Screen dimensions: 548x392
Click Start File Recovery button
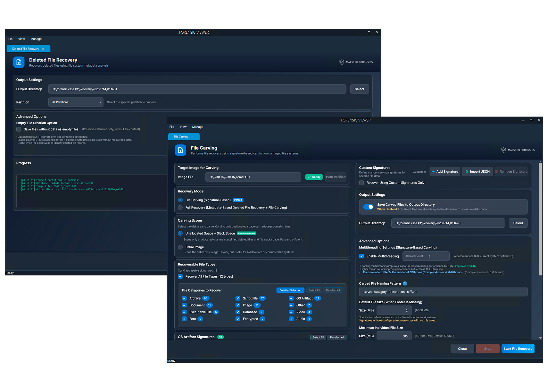coord(518,349)
